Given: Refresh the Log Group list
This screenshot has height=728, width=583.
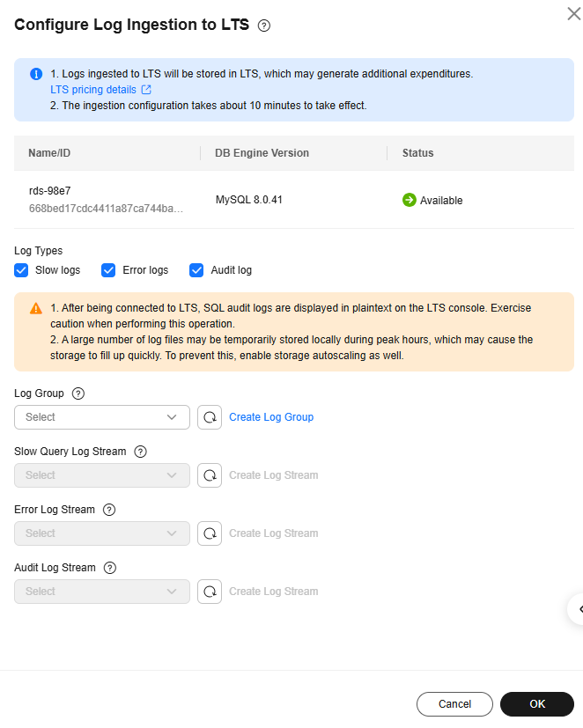Looking at the screenshot, I should 210,417.
